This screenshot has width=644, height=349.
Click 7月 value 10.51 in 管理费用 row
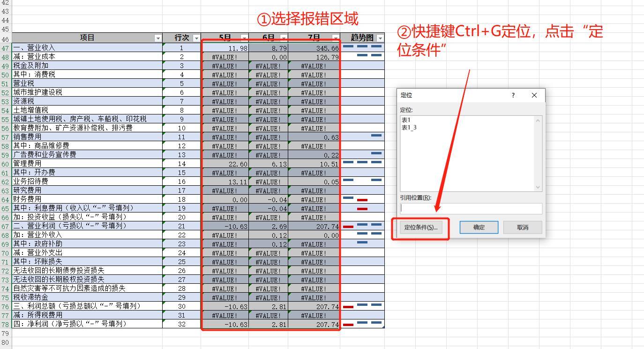pos(314,164)
